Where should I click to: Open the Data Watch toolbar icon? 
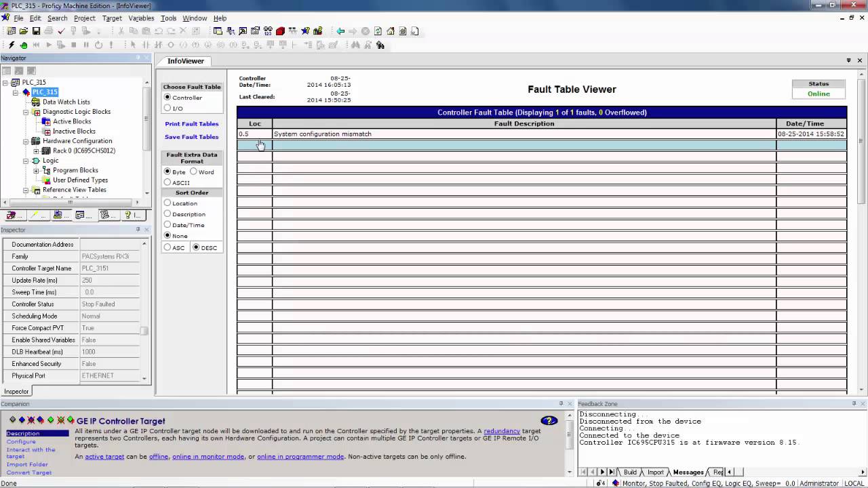[268, 31]
